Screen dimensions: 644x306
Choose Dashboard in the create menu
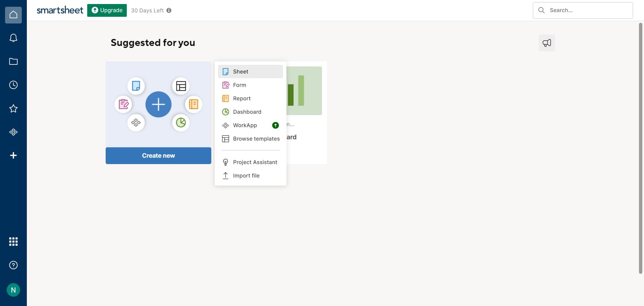[x=247, y=112]
